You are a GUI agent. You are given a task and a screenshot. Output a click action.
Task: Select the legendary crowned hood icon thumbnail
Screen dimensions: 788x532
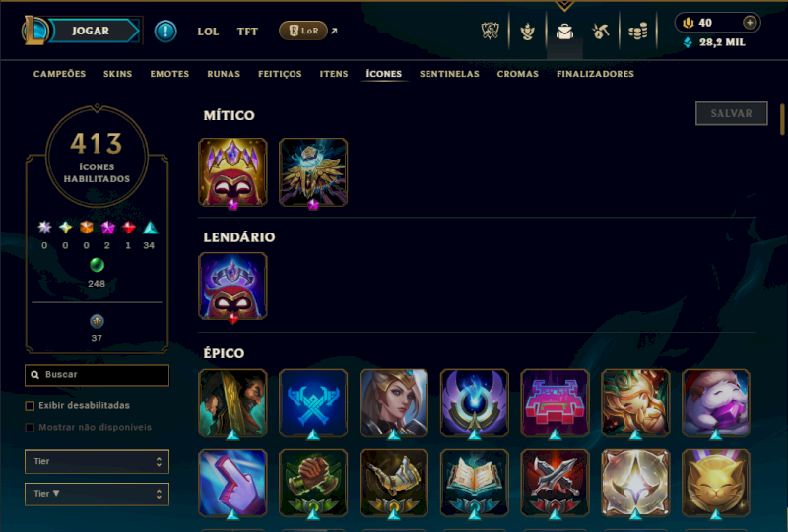(232, 287)
